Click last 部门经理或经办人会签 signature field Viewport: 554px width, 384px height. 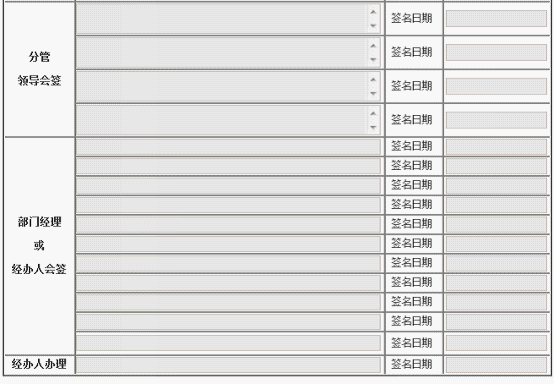[x=228, y=343]
